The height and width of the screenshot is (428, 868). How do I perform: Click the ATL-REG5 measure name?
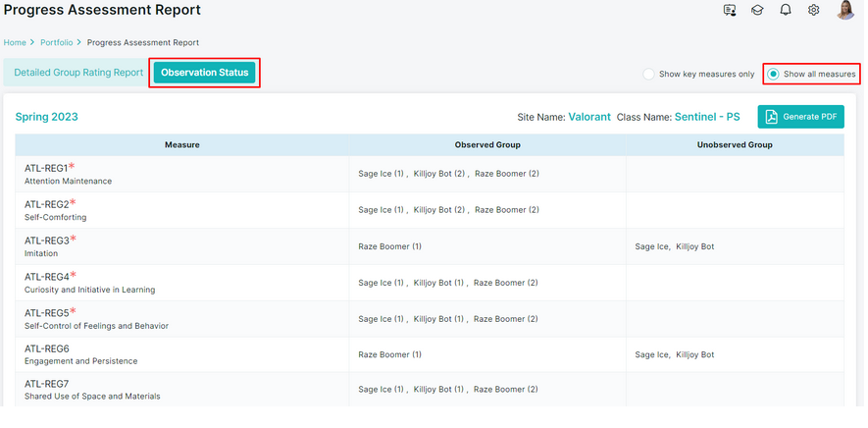[46, 313]
